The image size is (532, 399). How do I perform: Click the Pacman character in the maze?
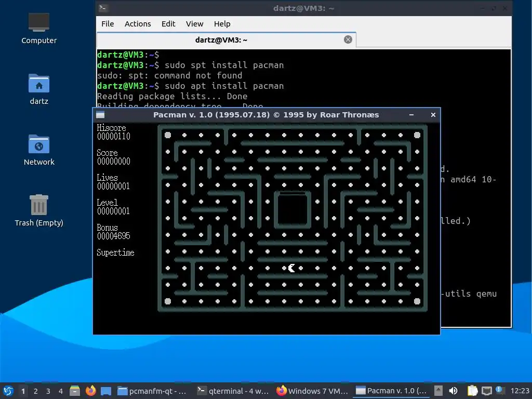[x=291, y=268]
